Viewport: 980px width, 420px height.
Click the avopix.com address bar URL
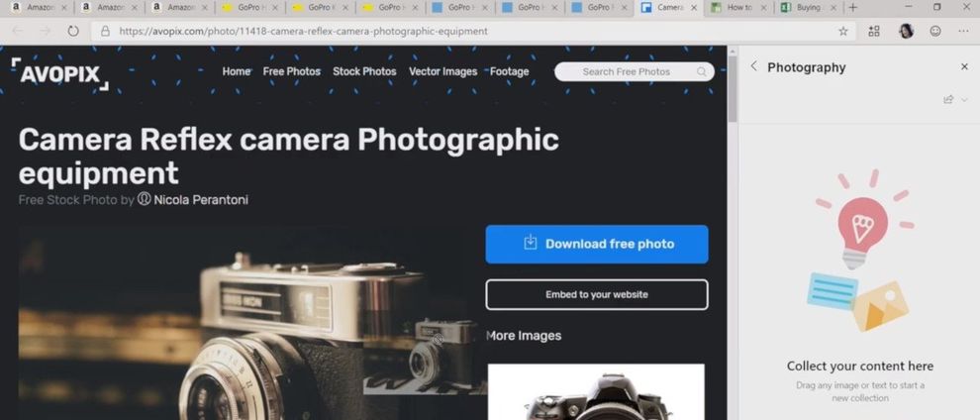pos(303,31)
